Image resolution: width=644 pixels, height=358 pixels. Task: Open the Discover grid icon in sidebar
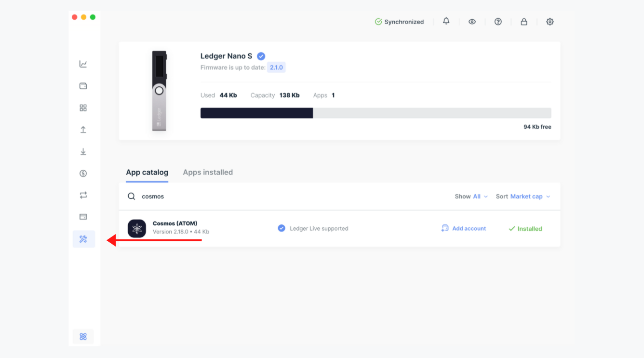pos(83,108)
